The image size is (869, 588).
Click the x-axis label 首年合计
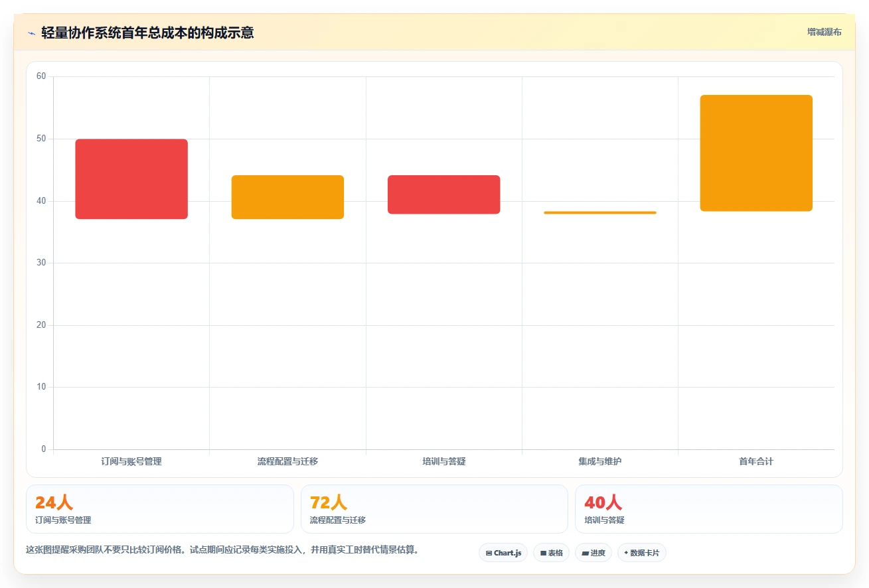756,461
